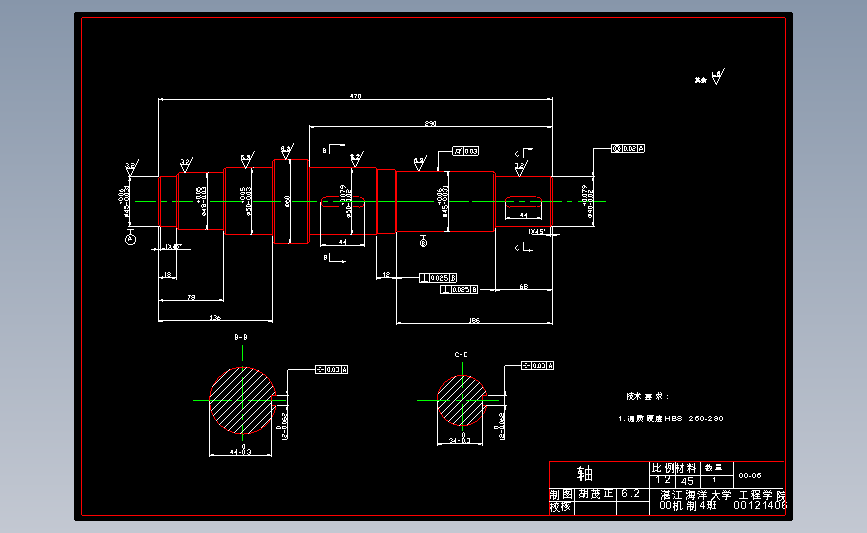Select the 34-0.3 dimension under the C-C section
Viewport: 867px width, 533px height.
click(460, 440)
